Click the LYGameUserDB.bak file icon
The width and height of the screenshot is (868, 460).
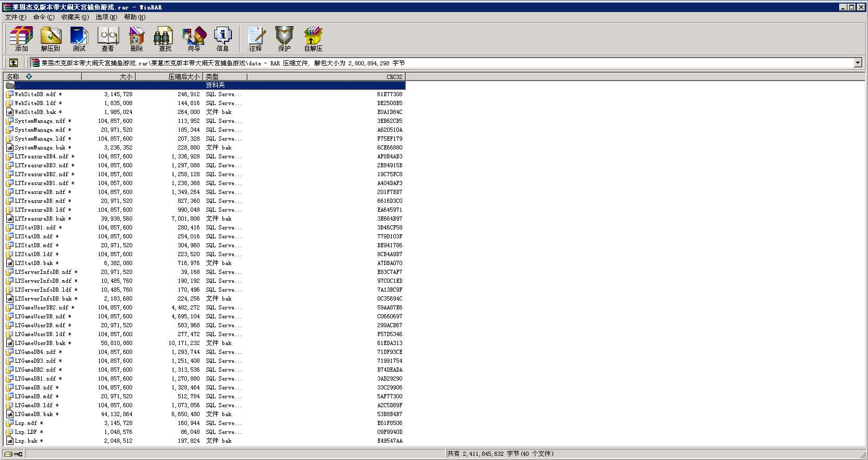pos(10,343)
